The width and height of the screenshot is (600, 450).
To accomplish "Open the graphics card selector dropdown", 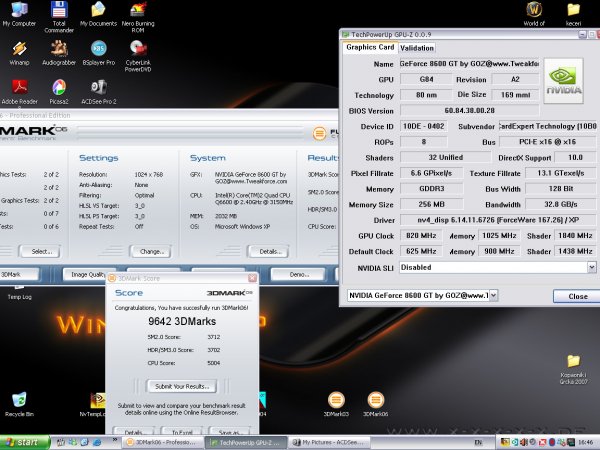I will [x=494, y=295].
